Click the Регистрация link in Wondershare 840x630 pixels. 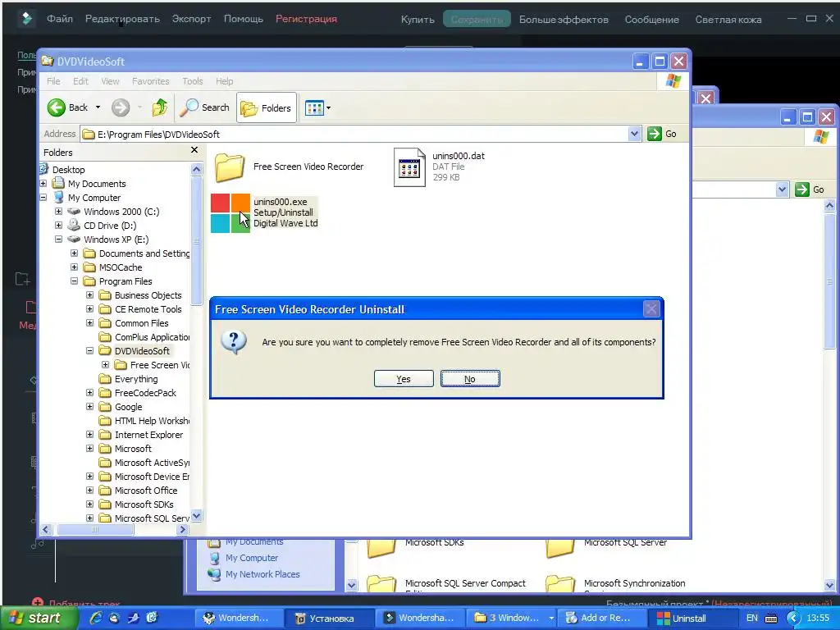coord(307,19)
